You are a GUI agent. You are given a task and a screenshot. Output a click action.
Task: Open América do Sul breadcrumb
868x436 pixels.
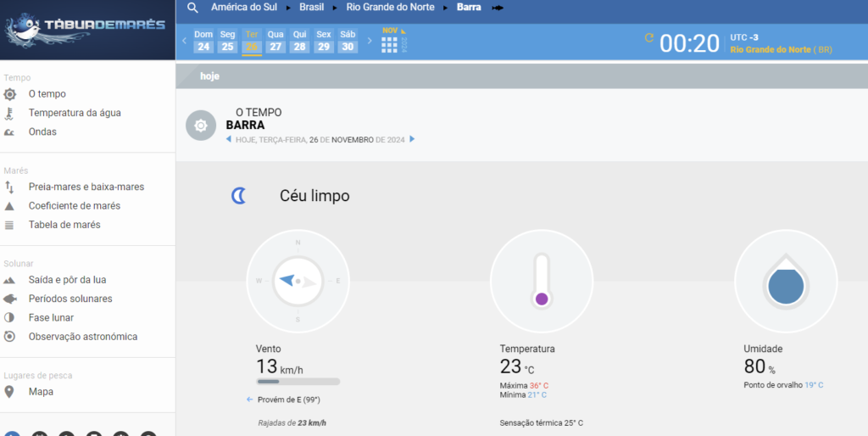[x=243, y=8]
